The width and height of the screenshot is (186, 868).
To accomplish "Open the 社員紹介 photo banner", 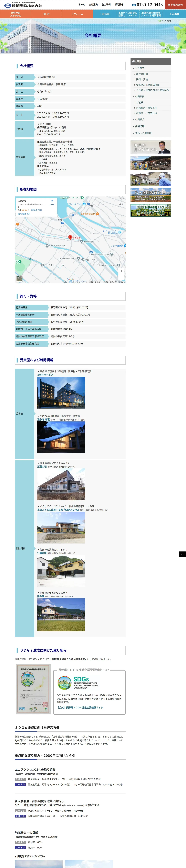I will point(151,163).
